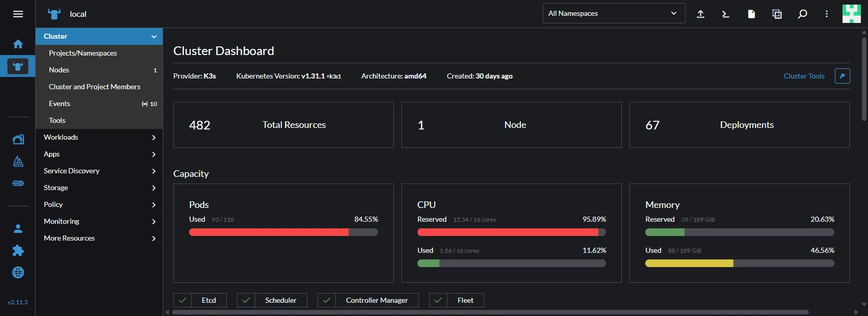Click the Etcd status checkmark
The height and width of the screenshot is (316, 868).
click(x=182, y=300)
